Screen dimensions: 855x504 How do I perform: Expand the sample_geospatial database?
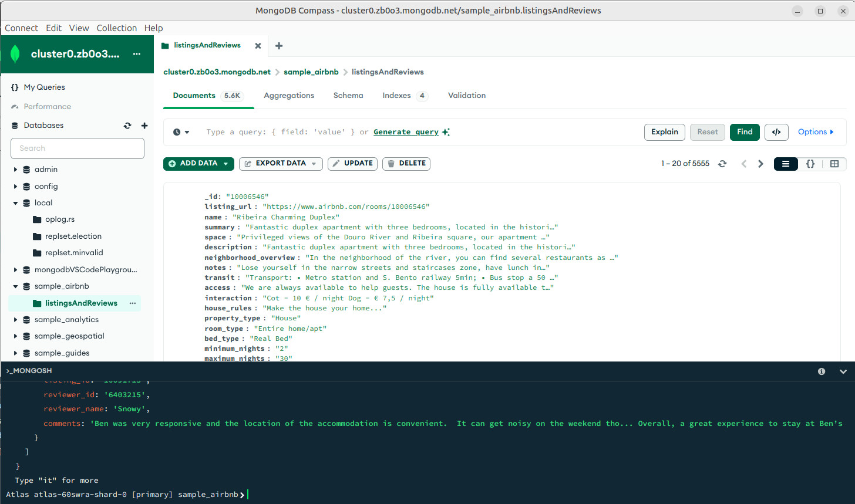(15, 336)
